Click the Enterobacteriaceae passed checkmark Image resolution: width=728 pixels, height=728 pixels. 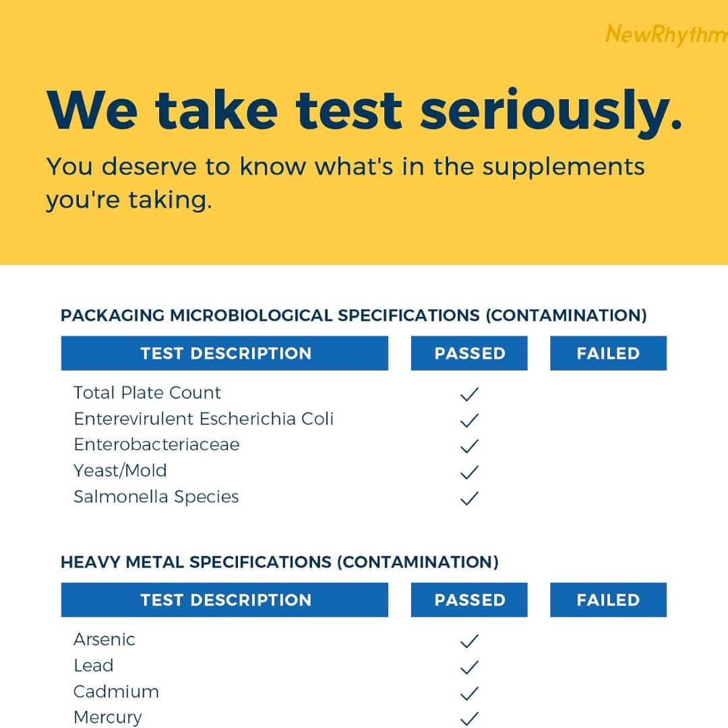[x=469, y=446]
